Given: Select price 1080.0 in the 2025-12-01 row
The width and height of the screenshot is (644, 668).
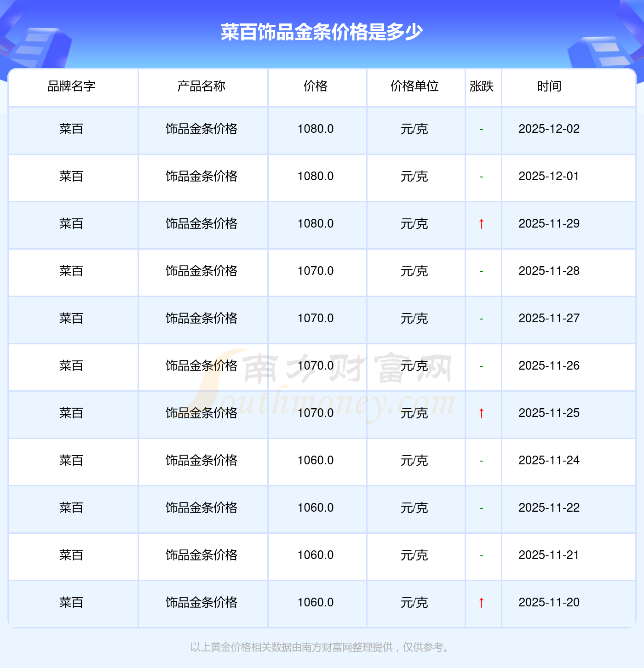Looking at the screenshot, I should pos(316,177).
